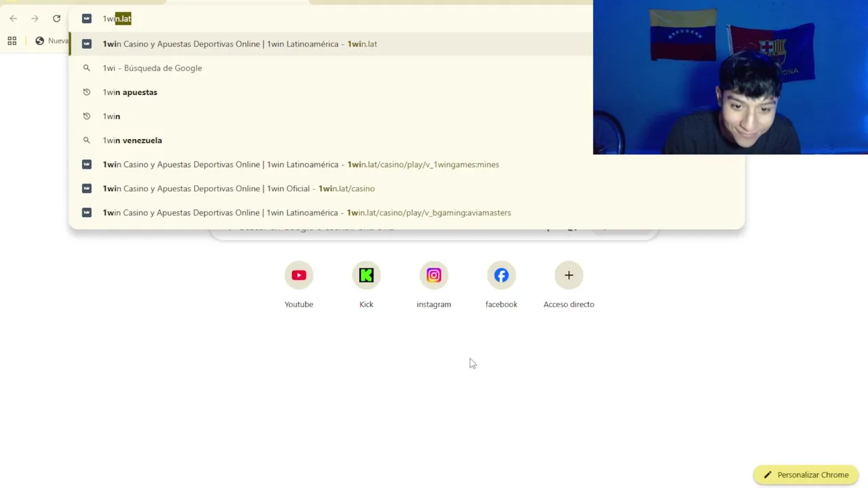Open the '1win Oficial' 1win.lat/casino suggestion

407,188
